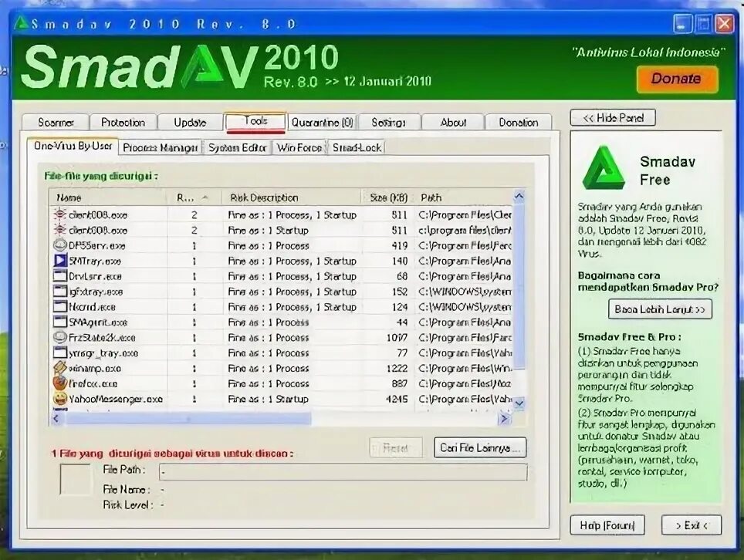Switch to the Smad-Lock subtab
Screen dimensions: 744x560
357,148
